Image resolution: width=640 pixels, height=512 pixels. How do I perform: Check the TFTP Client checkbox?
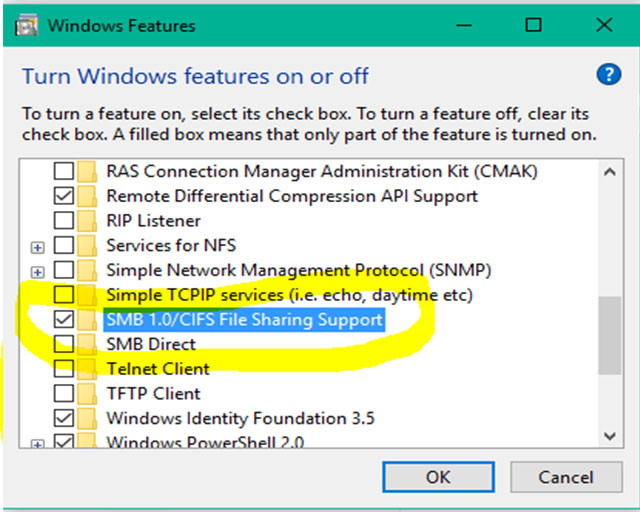[63, 394]
